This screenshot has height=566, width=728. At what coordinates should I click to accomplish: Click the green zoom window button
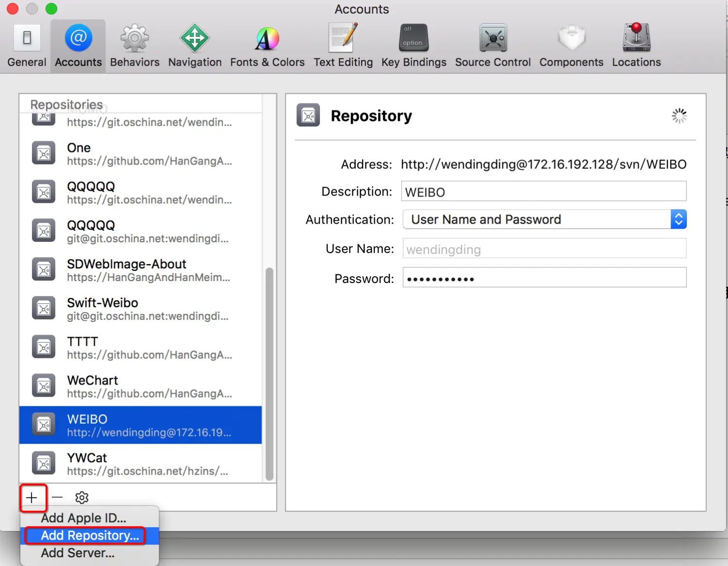(51, 9)
